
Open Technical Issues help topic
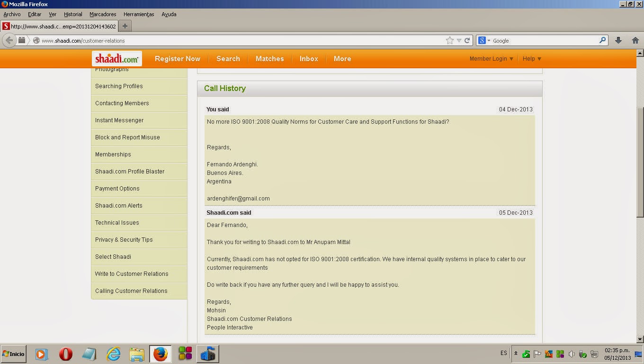139,223
